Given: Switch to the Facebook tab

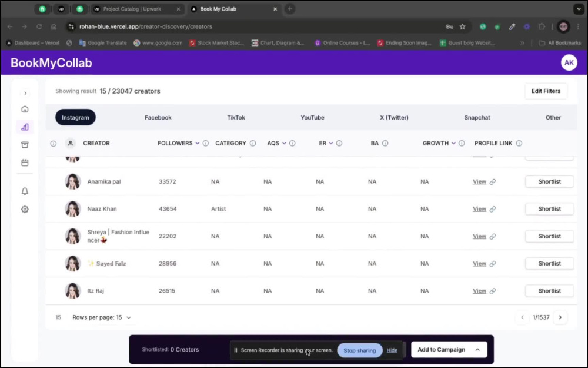Looking at the screenshot, I should [x=158, y=118].
